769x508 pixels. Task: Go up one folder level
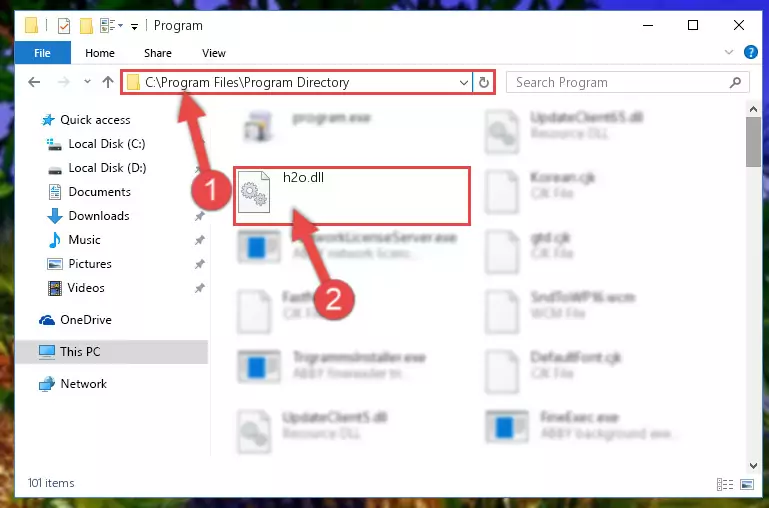[108, 82]
